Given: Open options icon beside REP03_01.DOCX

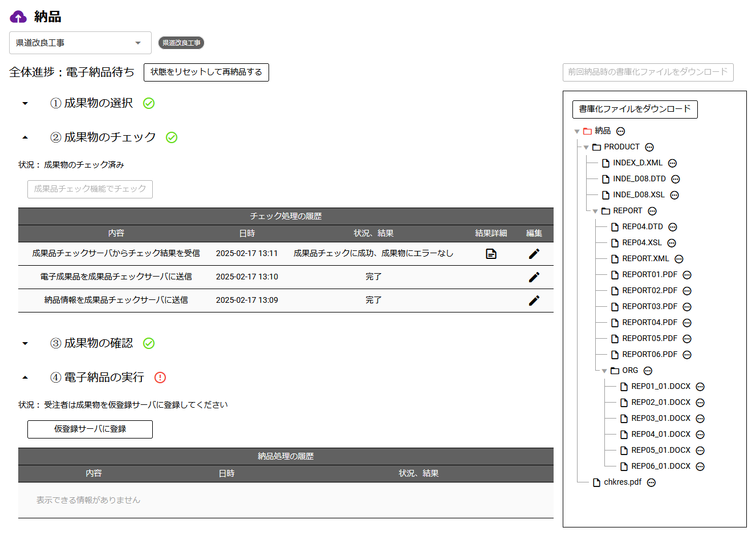Looking at the screenshot, I should click(x=700, y=419).
